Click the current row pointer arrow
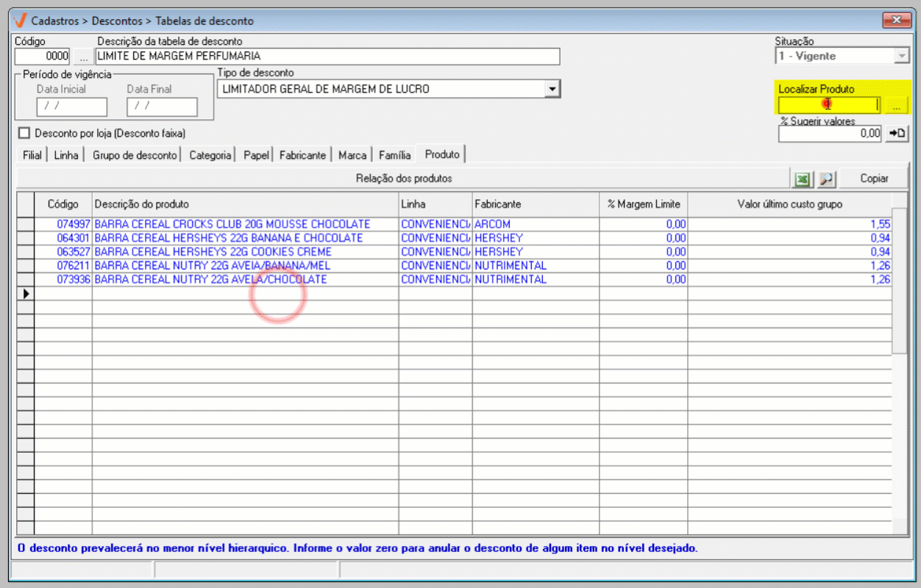 click(26, 294)
